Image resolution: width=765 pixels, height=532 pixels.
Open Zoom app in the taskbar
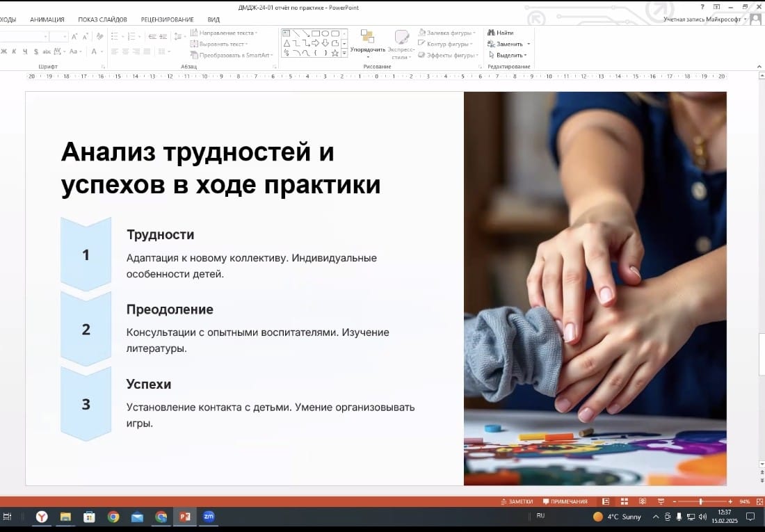pos(208,517)
